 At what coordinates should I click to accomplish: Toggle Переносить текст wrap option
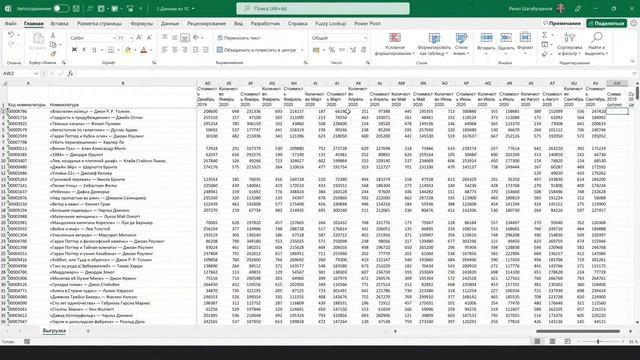click(x=239, y=38)
